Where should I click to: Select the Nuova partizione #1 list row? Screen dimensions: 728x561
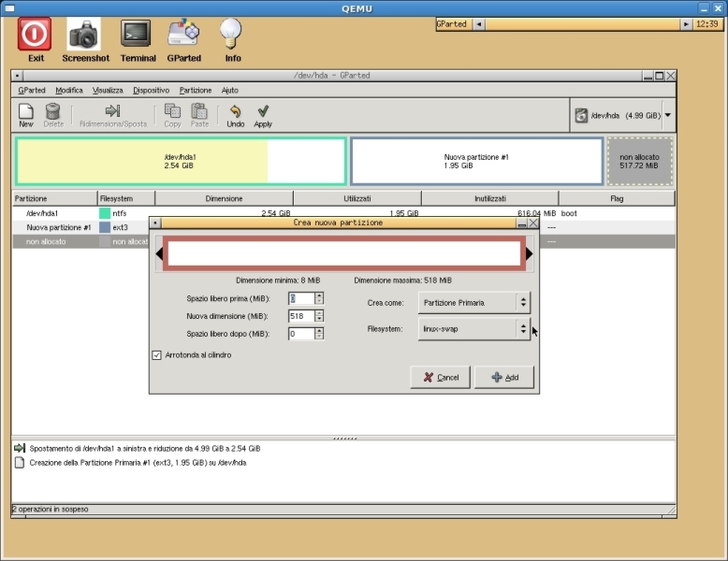[343, 227]
